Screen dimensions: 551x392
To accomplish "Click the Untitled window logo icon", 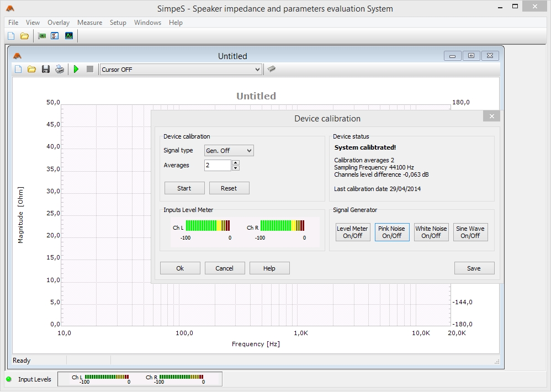I will coord(17,56).
